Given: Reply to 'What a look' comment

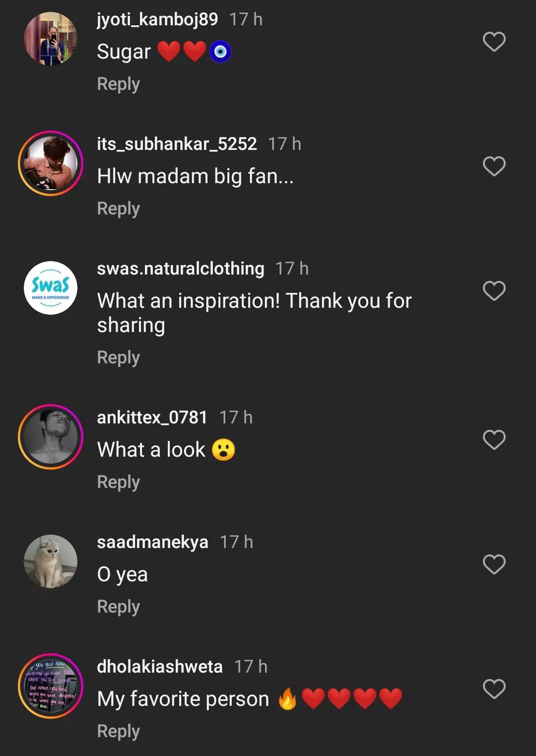Looking at the screenshot, I should point(118,482).
